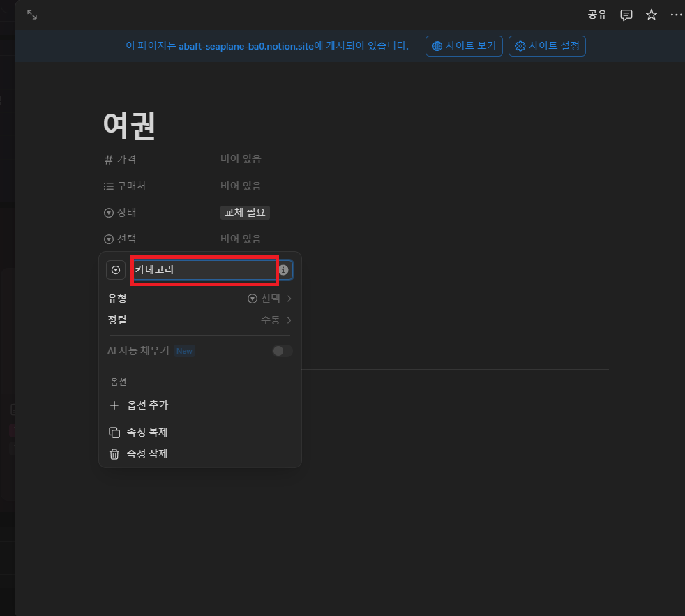The width and height of the screenshot is (685, 616).
Task: Click 옵션 추가 to add an option
Action: [200, 405]
